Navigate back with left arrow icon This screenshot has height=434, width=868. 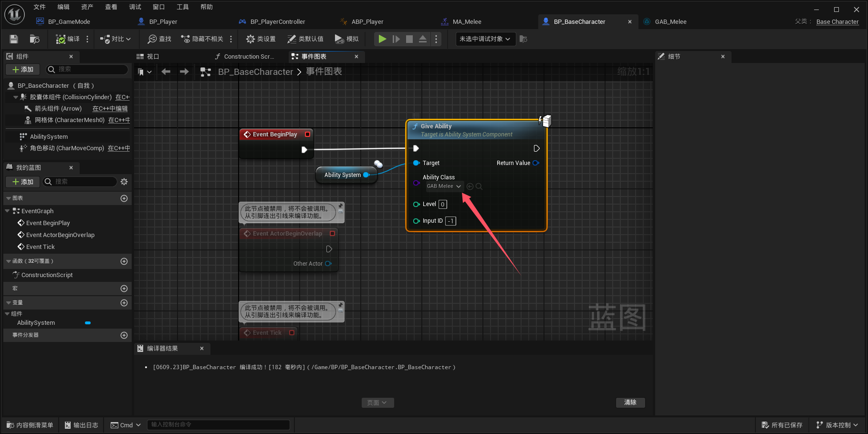coord(166,72)
